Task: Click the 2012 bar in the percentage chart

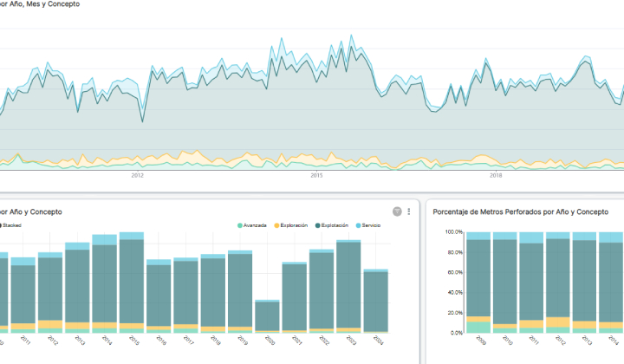Action: (x=558, y=283)
